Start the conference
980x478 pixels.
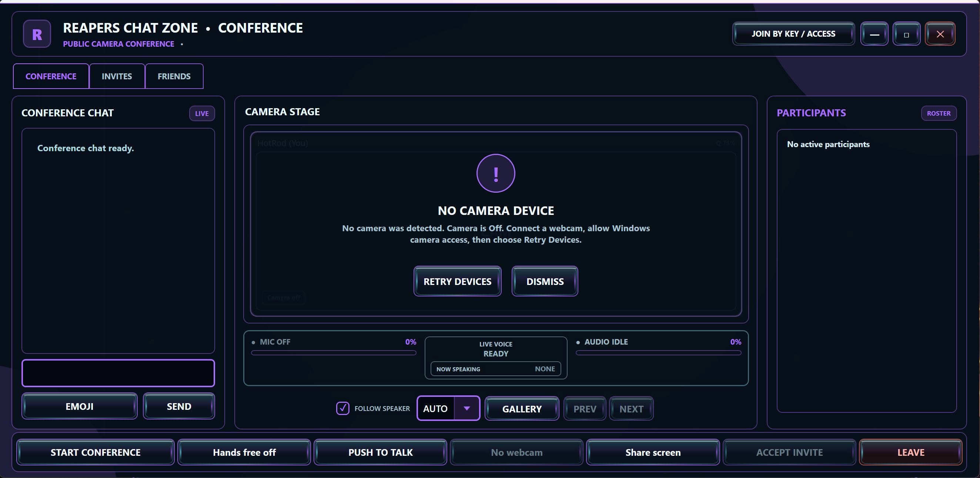pyautogui.click(x=96, y=452)
